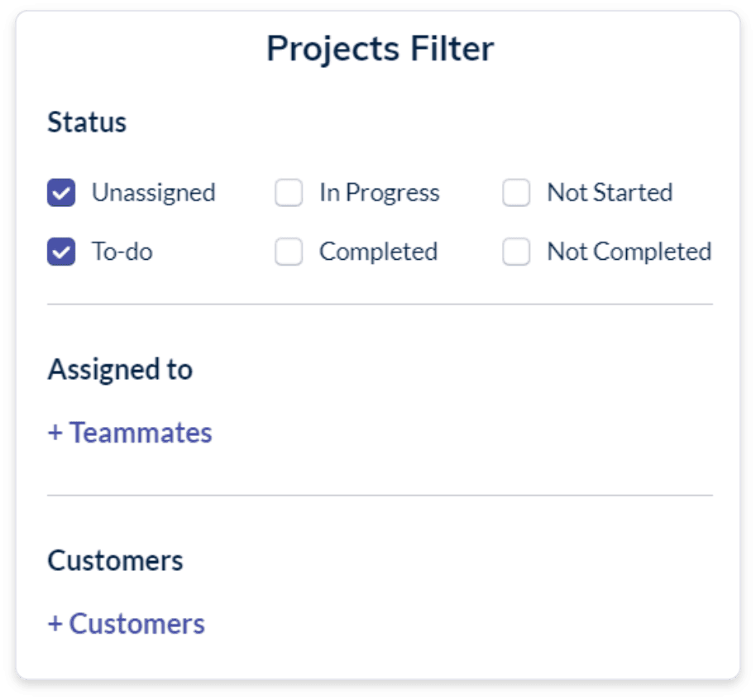Screen dimensions: 756x700
Task: Click the Status section heading
Action: point(88,122)
